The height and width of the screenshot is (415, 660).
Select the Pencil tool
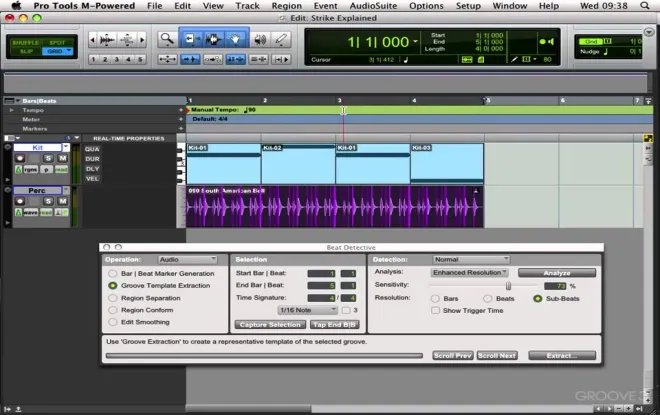[x=281, y=40]
